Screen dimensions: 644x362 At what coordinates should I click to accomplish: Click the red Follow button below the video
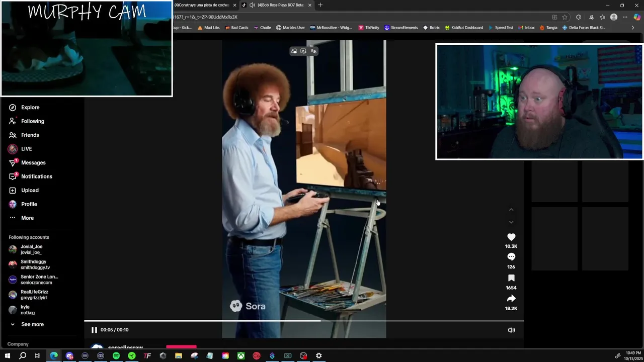(x=181, y=346)
